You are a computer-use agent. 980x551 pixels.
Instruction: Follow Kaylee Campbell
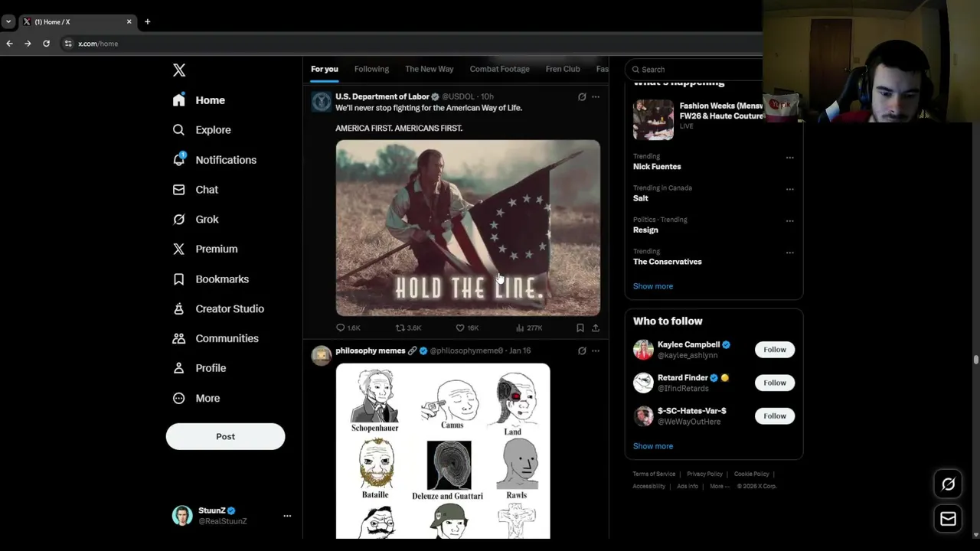pos(774,350)
